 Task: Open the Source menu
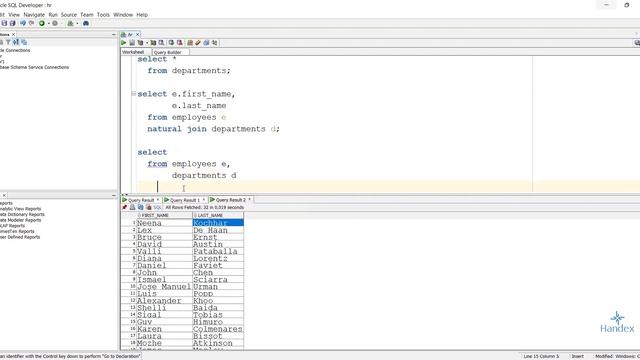click(69, 15)
